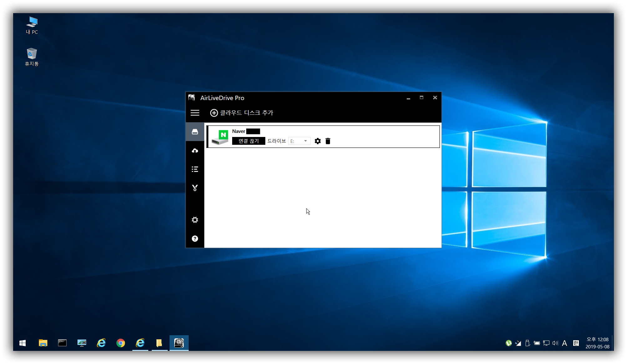The height and width of the screenshot is (364, 627).
Task: Open the list view sidebar icon
Action: pos(195,169)
